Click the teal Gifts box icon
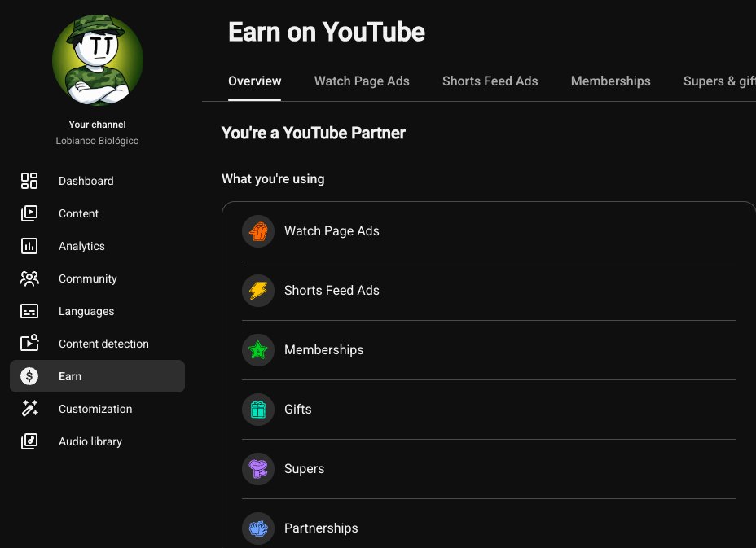This screenshot has height=548, width=756. tap(258, 410)
